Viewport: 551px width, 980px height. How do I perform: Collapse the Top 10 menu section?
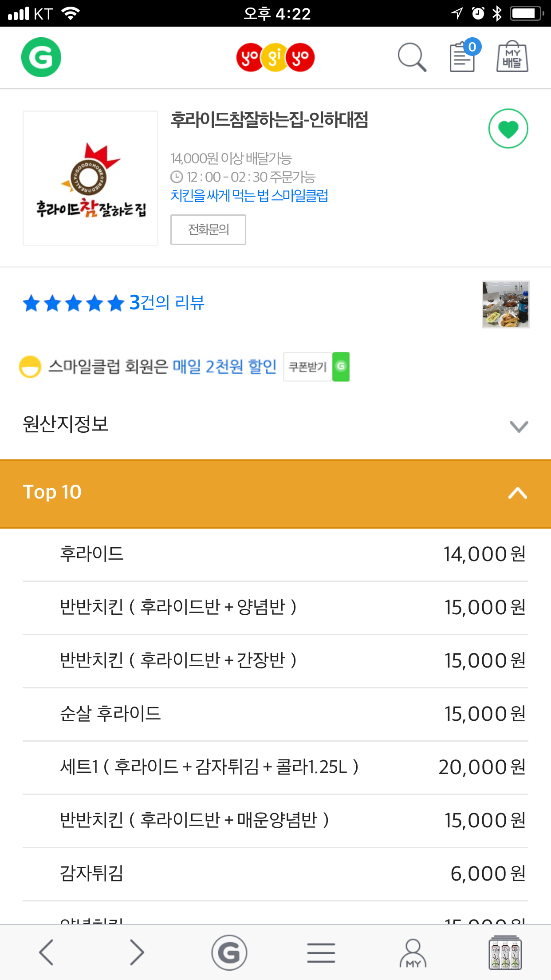pos(275,493)
